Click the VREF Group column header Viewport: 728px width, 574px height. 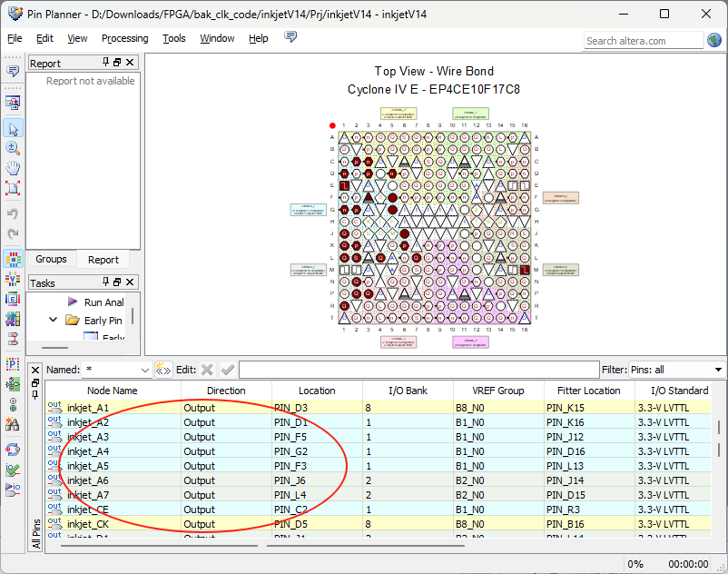(498, 391)
